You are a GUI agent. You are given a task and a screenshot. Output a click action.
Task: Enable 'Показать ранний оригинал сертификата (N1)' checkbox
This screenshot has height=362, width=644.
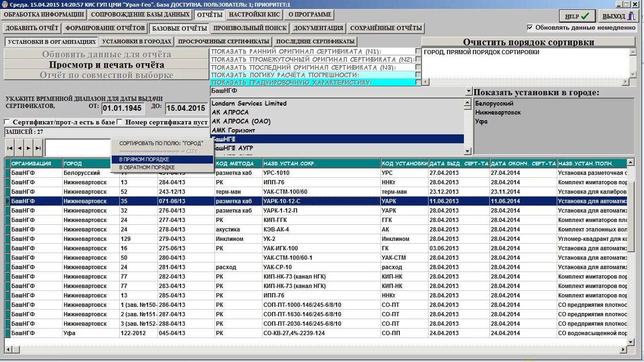418,51
